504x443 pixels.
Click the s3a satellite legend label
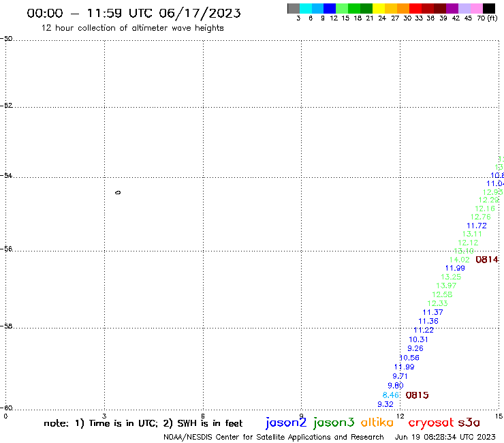pos(469,423)
